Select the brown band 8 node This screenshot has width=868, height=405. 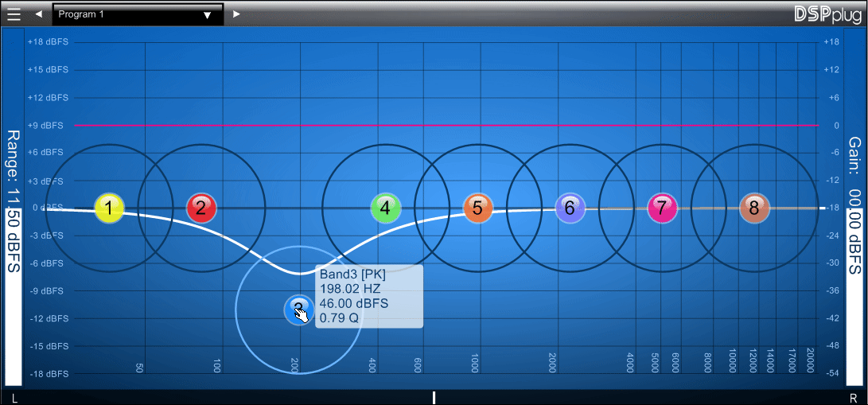(754, 208)
